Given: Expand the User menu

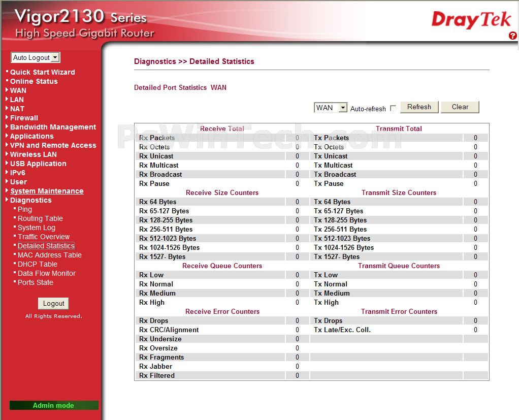Looking at the screenshot, I should [18, 182].
